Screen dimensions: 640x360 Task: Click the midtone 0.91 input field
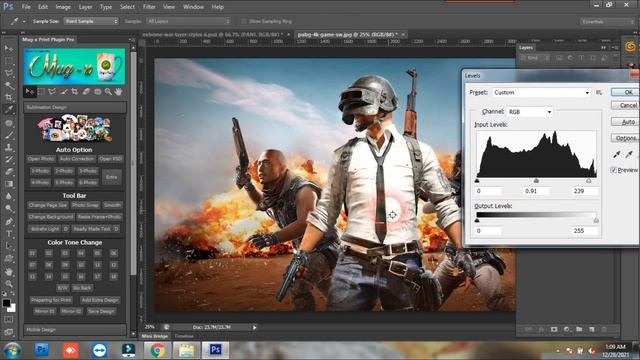click(x=537, y=191)
